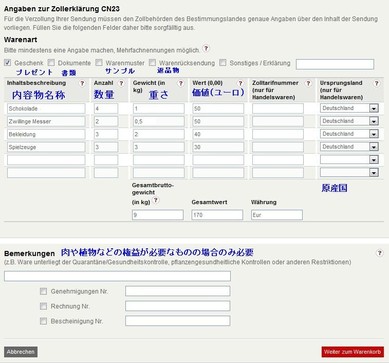Image resolution: width=389 pixels, height=363 pixels.
Task: Click the Anzahl field for Schokolade
Action: click(106, 108)
